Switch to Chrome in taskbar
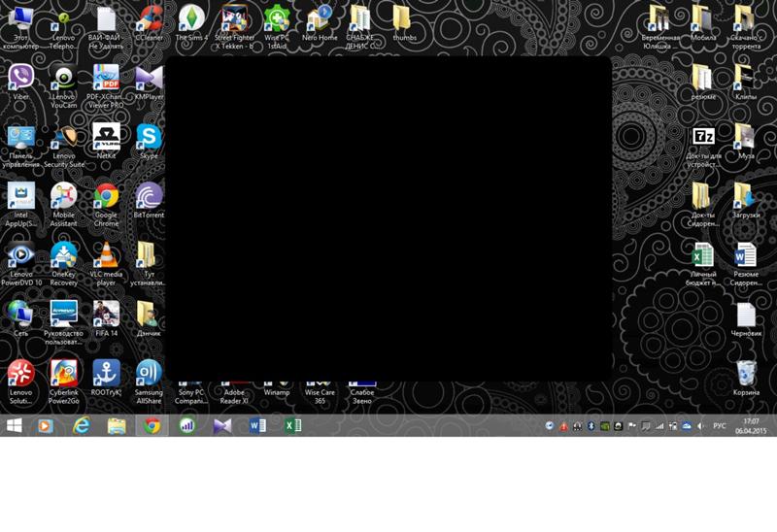 pos(152,425)
